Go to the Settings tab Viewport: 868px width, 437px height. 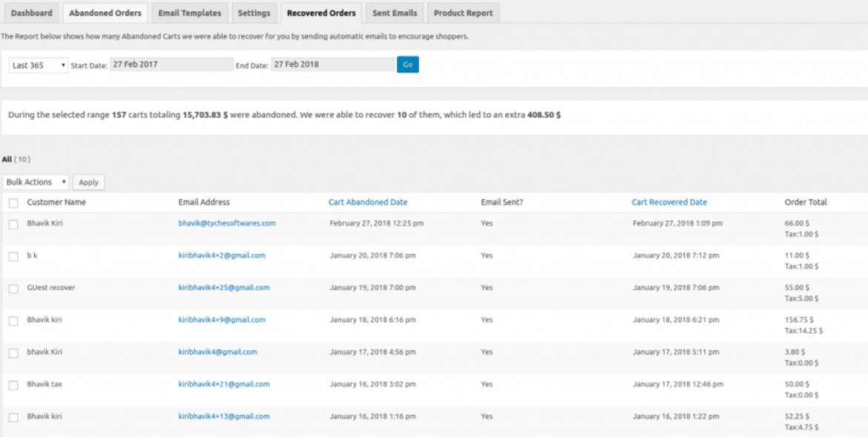(254, 13)
